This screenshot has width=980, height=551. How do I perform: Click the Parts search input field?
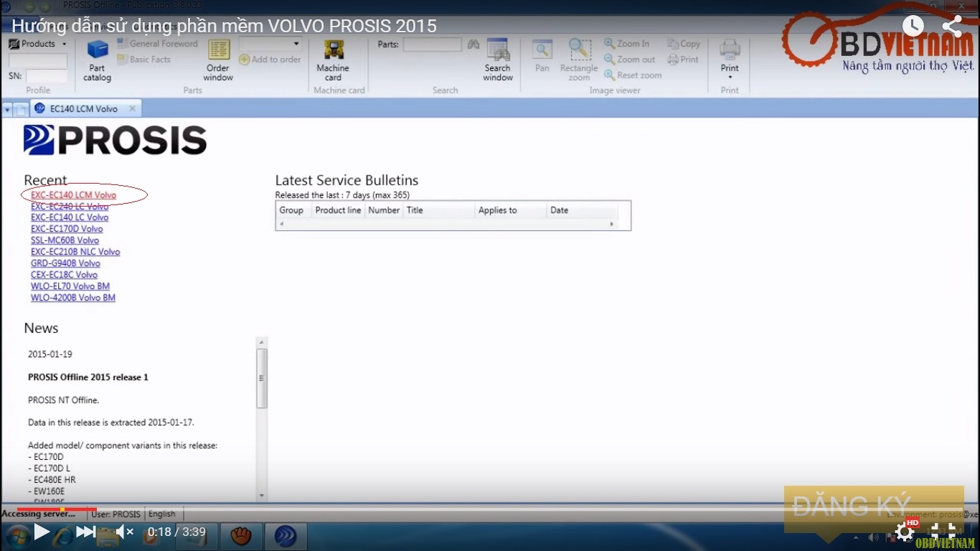tap(433, 44)
